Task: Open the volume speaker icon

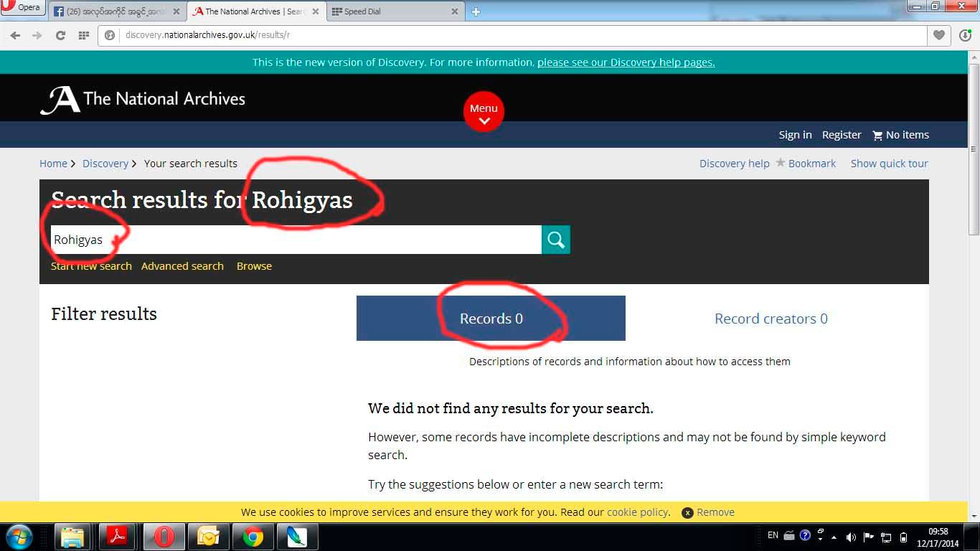Action: [851, 537]
